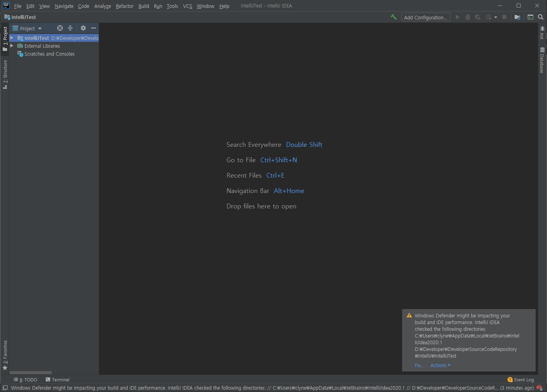This screenshot has width=547, height=392.
Task: Open Project Structure icon in toolbar
Action: point(517,17)
